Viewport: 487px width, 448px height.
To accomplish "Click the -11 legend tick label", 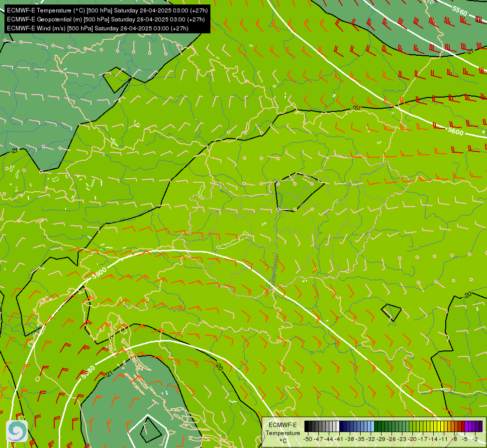I will click(444, 439).
